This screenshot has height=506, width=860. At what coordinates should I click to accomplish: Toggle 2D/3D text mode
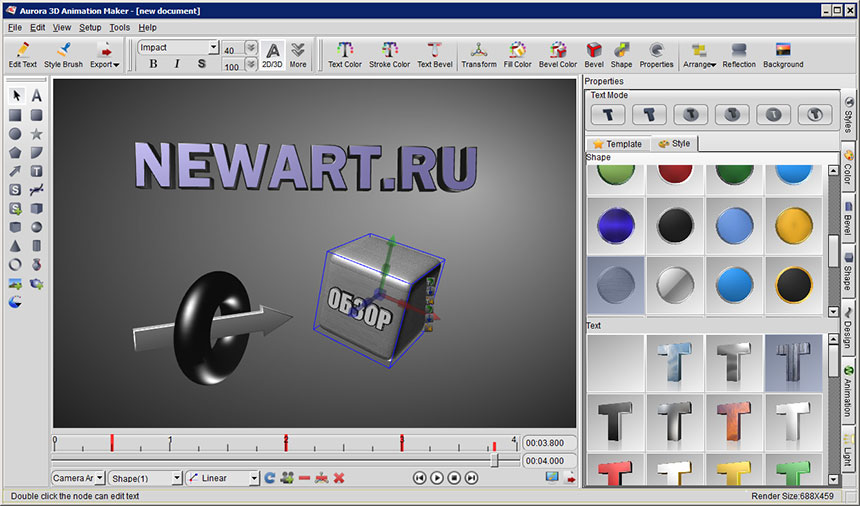coord(272,55)
